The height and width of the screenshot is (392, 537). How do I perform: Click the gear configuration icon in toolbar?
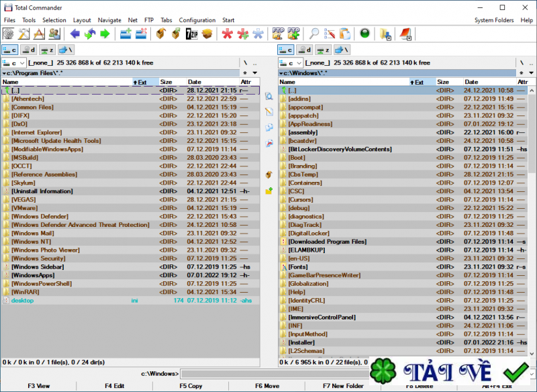tap(9, 34)
